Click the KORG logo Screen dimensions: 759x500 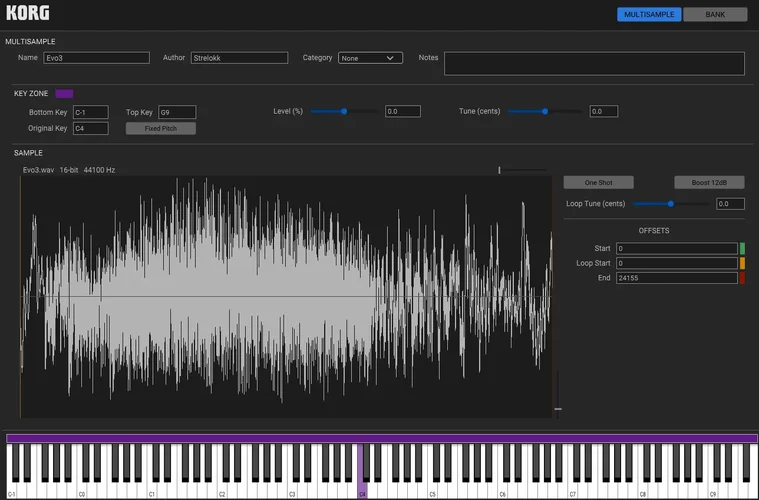(27, 13)
